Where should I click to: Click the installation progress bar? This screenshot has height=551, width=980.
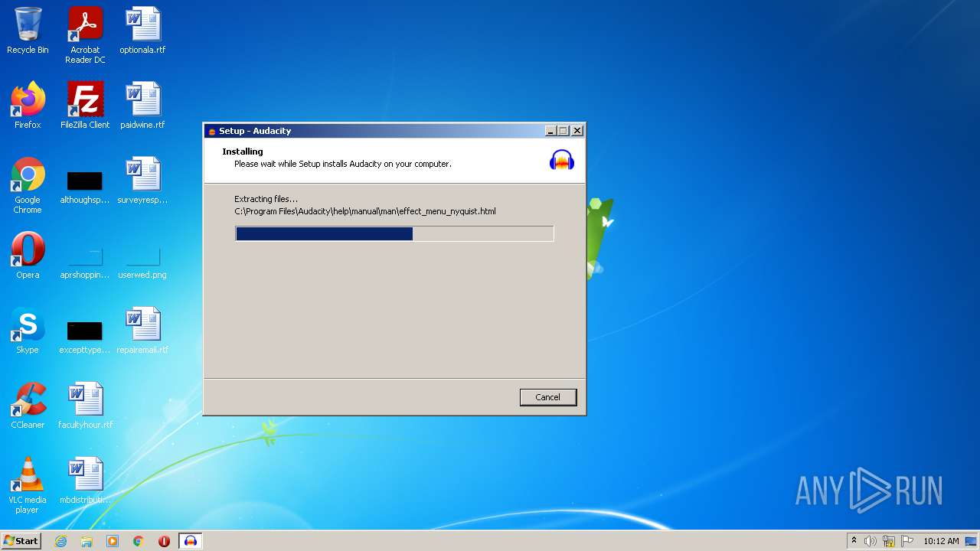point(394,233)
